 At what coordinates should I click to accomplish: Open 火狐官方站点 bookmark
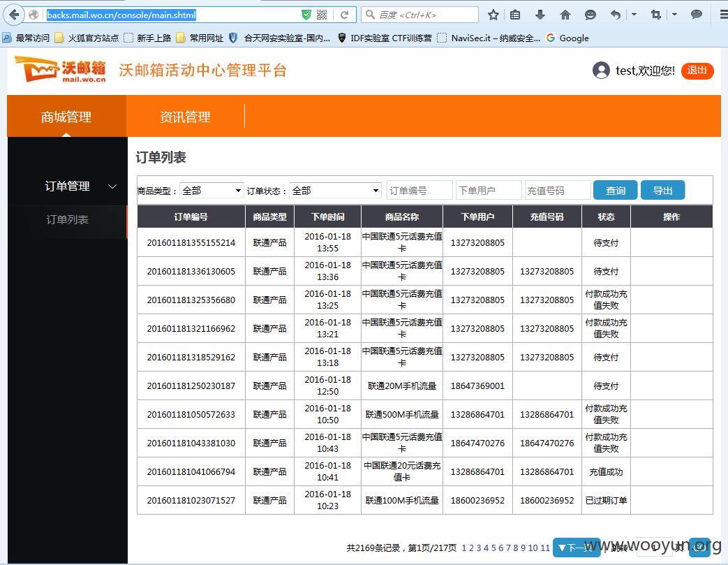coord(87,38)
